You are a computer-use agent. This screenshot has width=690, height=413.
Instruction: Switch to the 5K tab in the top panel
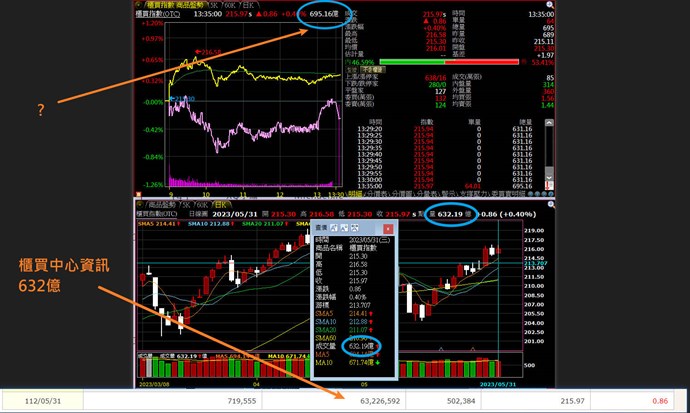tap(213, 5)
